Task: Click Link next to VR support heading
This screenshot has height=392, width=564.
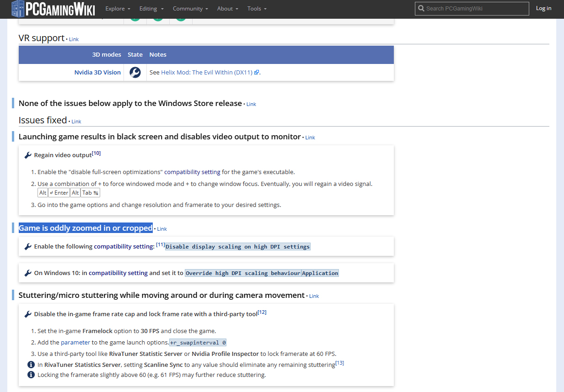Action: coord(74,39)
